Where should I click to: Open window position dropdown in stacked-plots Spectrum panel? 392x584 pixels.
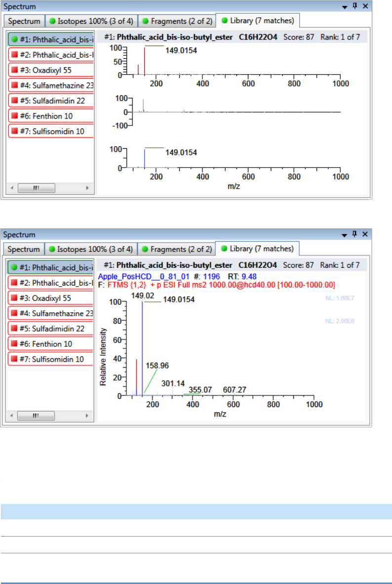(x=345, y=7)
